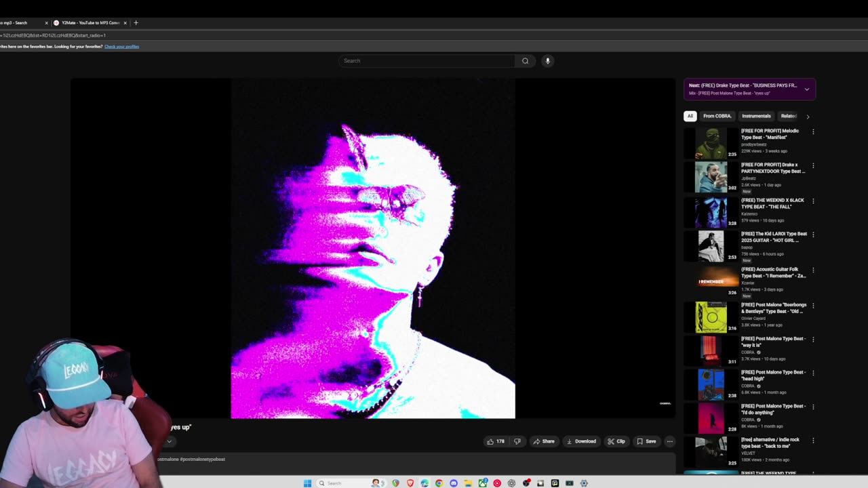The width and height of the screenshot is (868, 488).
Task: Open "I Remember" acoustic folk beat thumbnail
Action: click(711, 281)
